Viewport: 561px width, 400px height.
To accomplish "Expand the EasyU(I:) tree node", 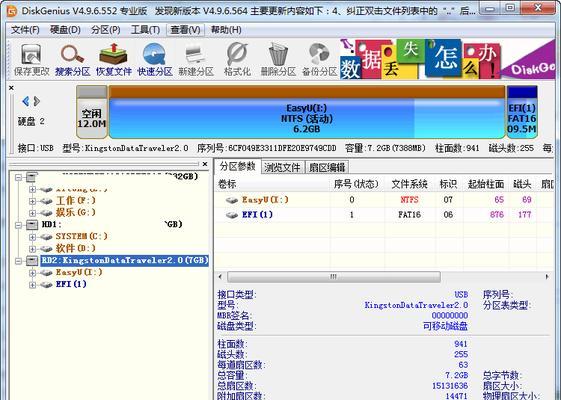I will (32, 273).
